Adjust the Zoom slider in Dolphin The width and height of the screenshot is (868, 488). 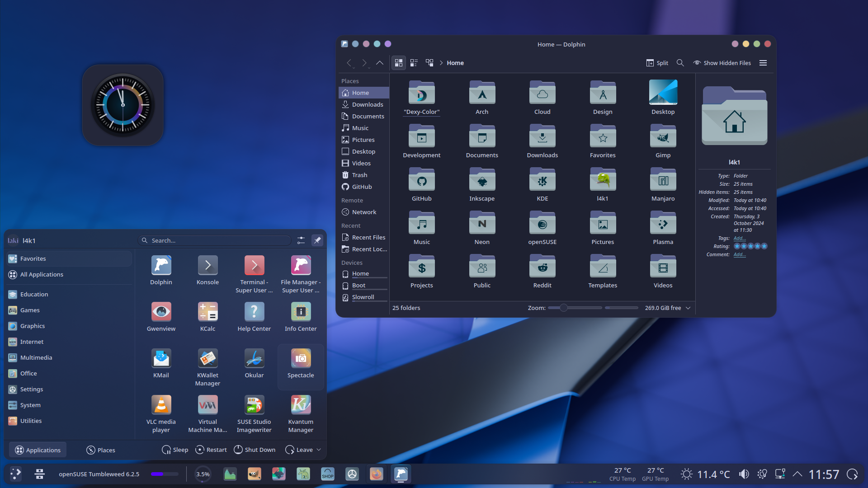[x=575, y=308]
